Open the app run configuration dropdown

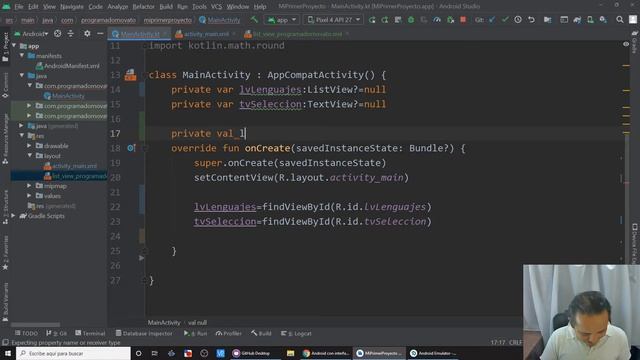(x=282, y=20)
